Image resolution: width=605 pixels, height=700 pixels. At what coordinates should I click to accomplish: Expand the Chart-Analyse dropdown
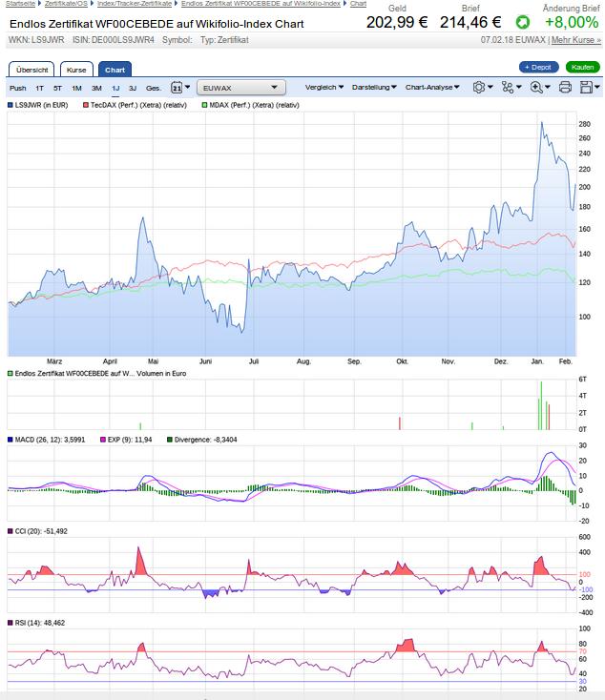click(x=432, y=87)
